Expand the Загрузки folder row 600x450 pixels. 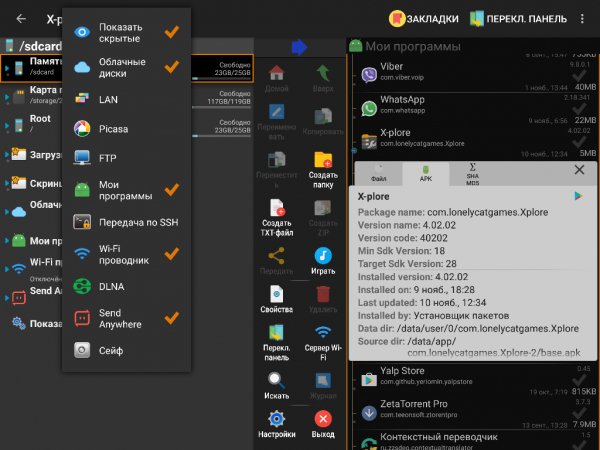[7, 155]
